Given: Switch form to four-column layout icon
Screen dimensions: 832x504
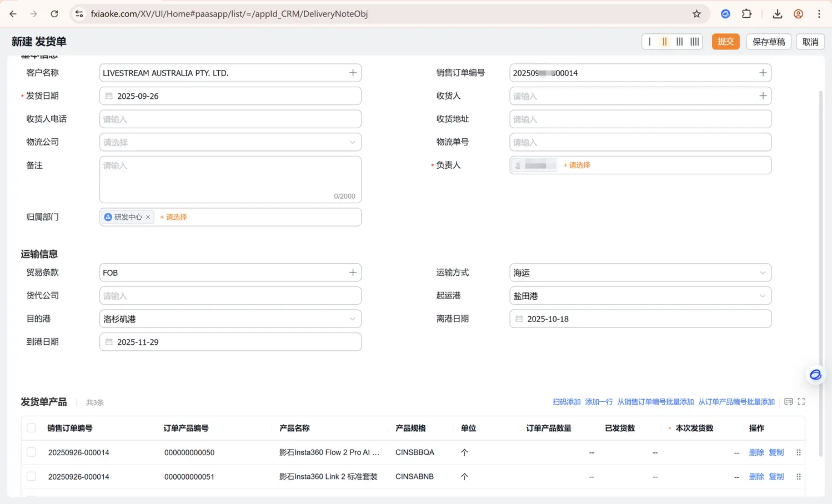Looking at the screenshot, I should coord(694,42).
